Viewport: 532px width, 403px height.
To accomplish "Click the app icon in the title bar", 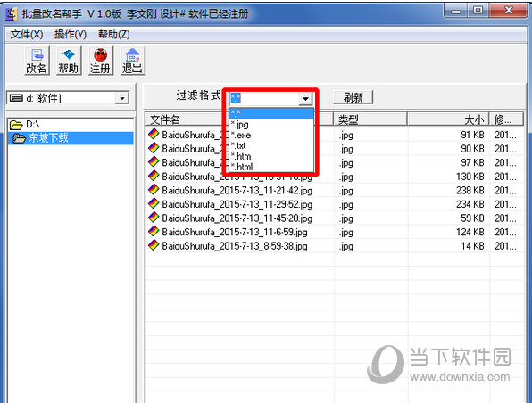I will [x=12, y=14].
